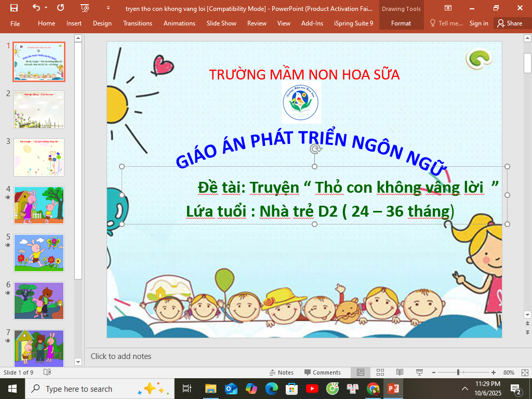
Task: Toggle the Notes pane
Action: pyautogui.click(x=281, y=373)
